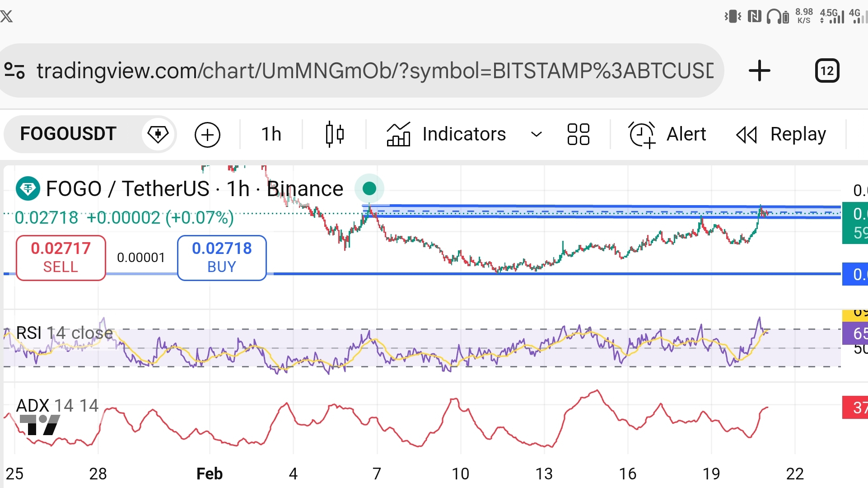This screenshot has height=488, width=868.
Task: Open the browser tab switcher showing 12
Action: point(827,71)
